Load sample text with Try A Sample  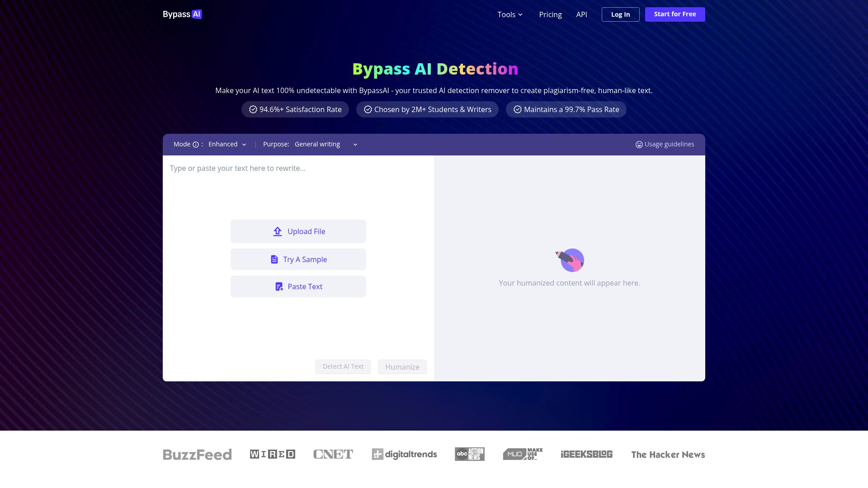coord(298,259)
